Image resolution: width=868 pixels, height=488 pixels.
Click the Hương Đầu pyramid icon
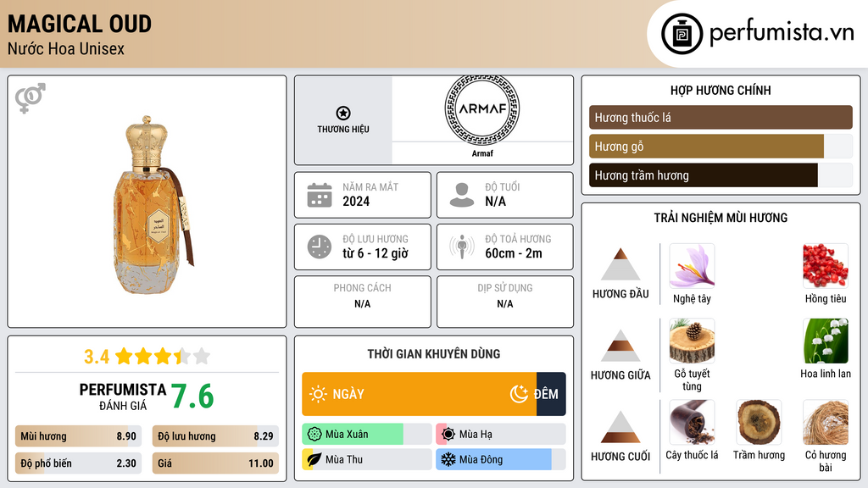(x=620, y=264)
